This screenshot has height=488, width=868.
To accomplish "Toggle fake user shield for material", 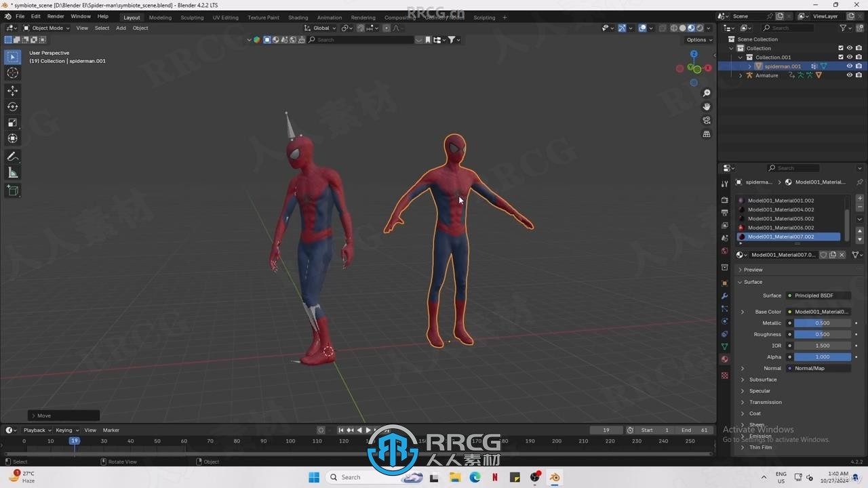I will 823,255.
